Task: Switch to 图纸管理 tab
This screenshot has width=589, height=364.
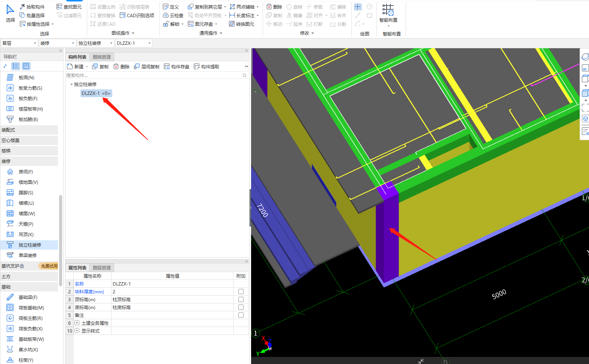Action: click(x=102, y=57)
